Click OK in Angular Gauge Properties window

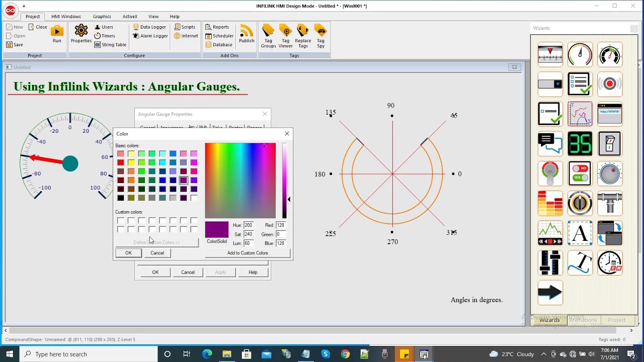click(x=155, y=273)
